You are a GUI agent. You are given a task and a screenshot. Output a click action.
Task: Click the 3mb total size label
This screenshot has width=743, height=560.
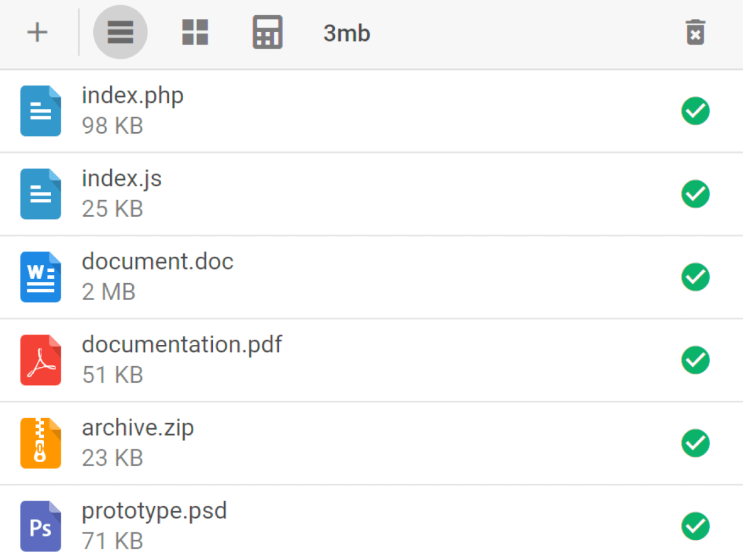(346, 32)
